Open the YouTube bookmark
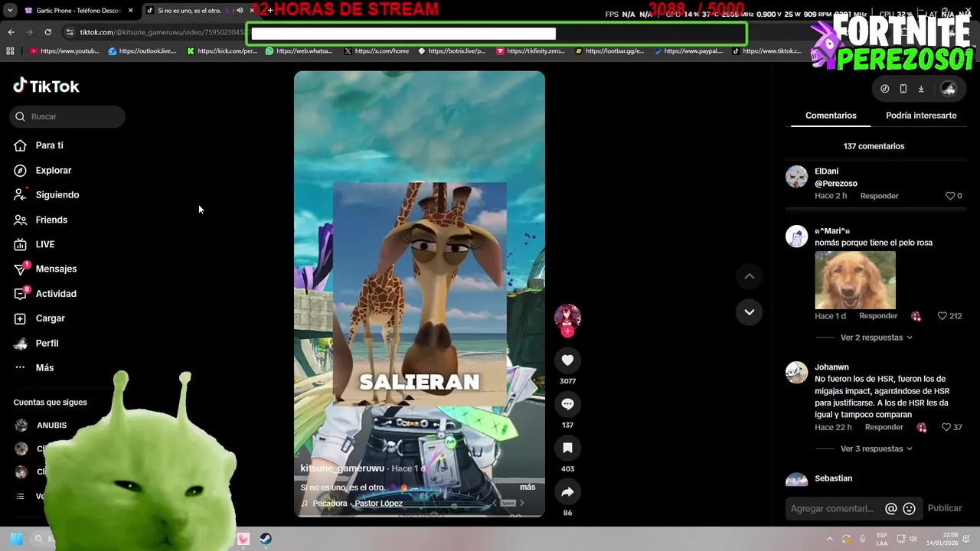The height and width of the screenshot is (551, 980). (x=64, y=51)
